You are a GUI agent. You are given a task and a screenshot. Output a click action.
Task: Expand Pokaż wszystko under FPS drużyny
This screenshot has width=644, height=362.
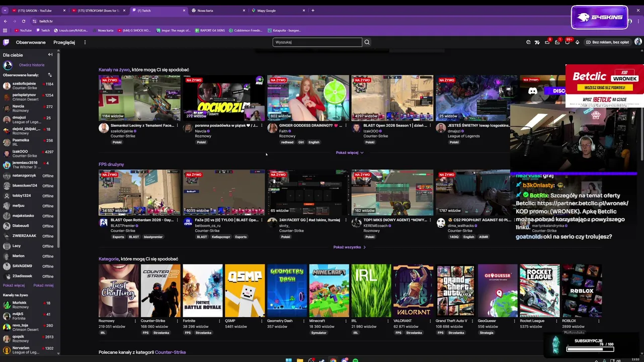tap(349, 247)
